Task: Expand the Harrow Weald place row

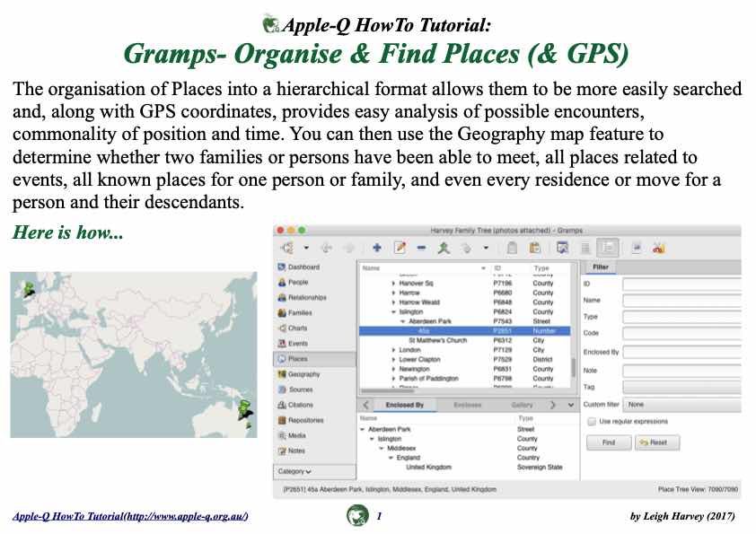Action: [x=393, y=302]
